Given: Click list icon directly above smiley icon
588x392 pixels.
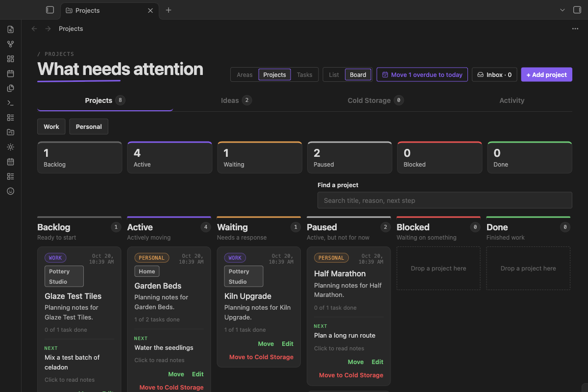Looking at the screenshot, I should pyautogui.click(x=10, y=176).
